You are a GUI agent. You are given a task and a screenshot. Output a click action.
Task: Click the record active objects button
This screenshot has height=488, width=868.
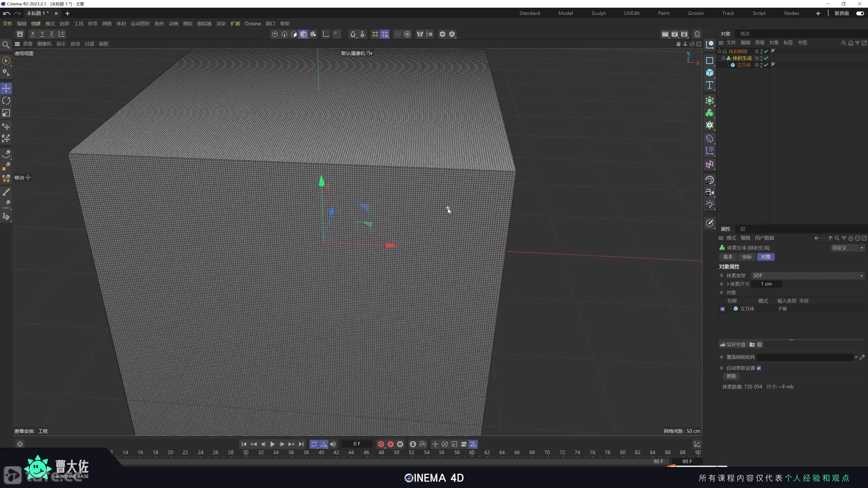click(381, 444)
